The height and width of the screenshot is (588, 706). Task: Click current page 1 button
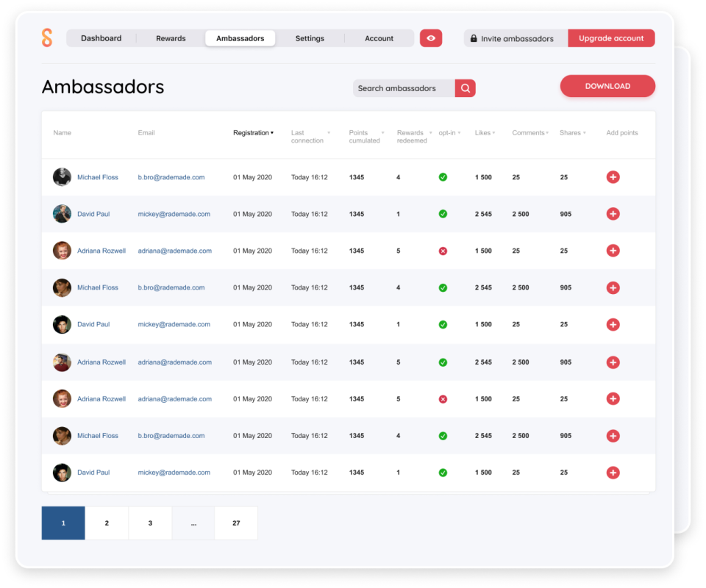pos(63,523)
